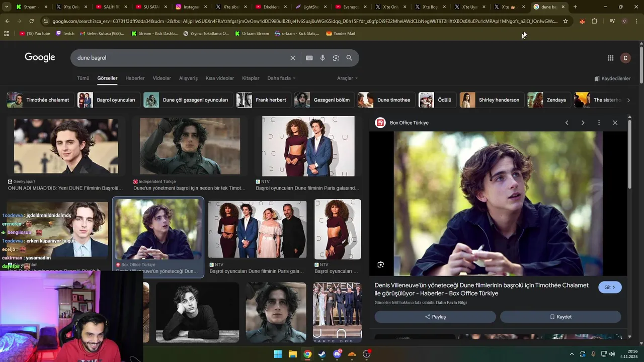
Task: Clear the Google search box text
Action: (x=293, y=58)
